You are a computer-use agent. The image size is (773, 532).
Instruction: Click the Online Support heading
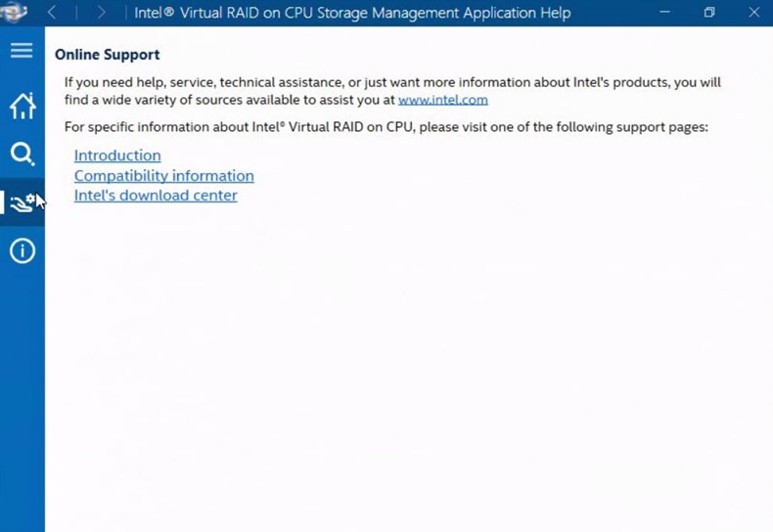(107, 55)
